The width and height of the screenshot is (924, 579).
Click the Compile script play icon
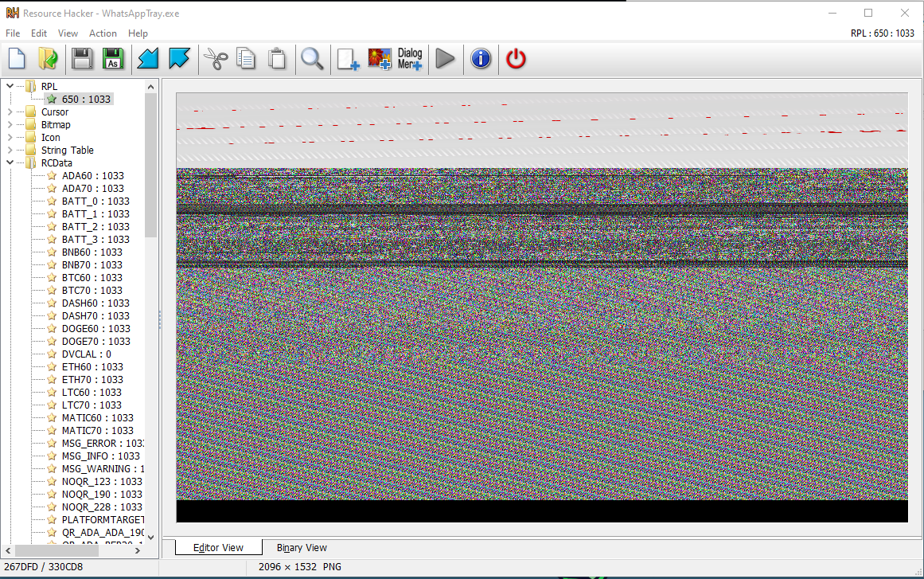(445, 59)
